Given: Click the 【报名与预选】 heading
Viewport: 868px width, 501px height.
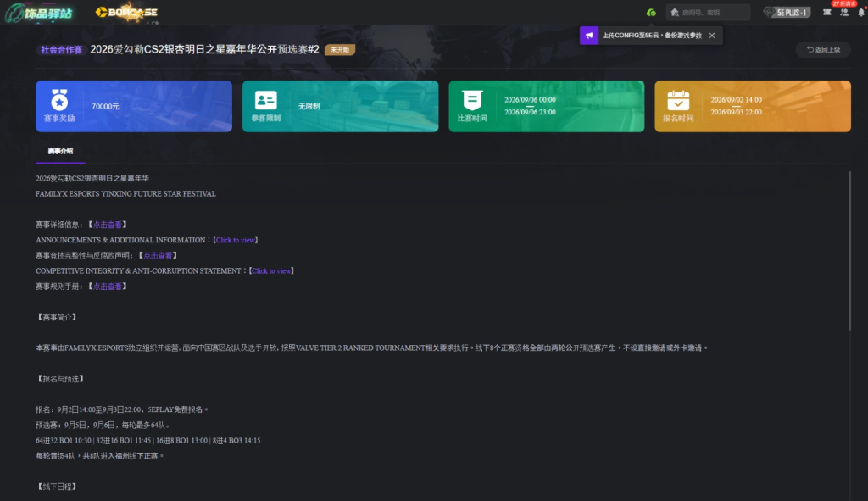Looking at the screenshot, I should coord(60,379).
